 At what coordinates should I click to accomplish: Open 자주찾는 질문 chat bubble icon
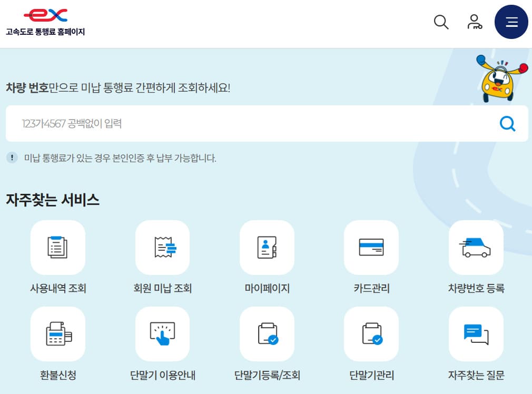coord(476,334)
